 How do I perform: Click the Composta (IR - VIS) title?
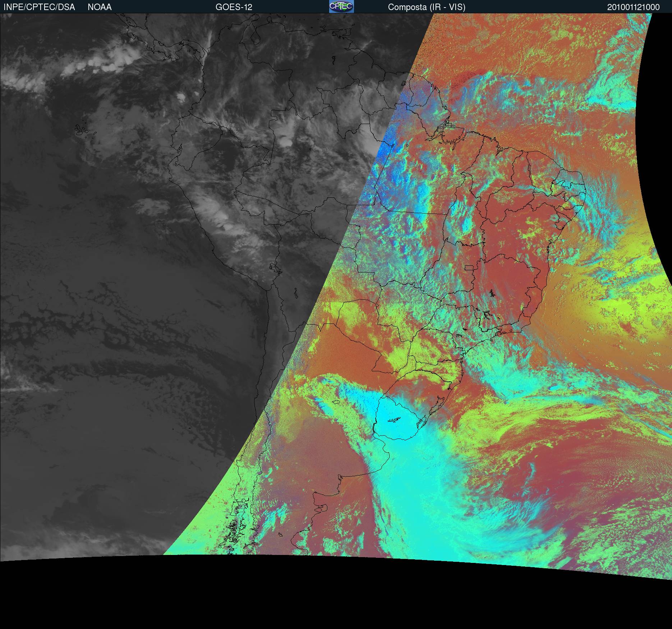tap(426, 7)
